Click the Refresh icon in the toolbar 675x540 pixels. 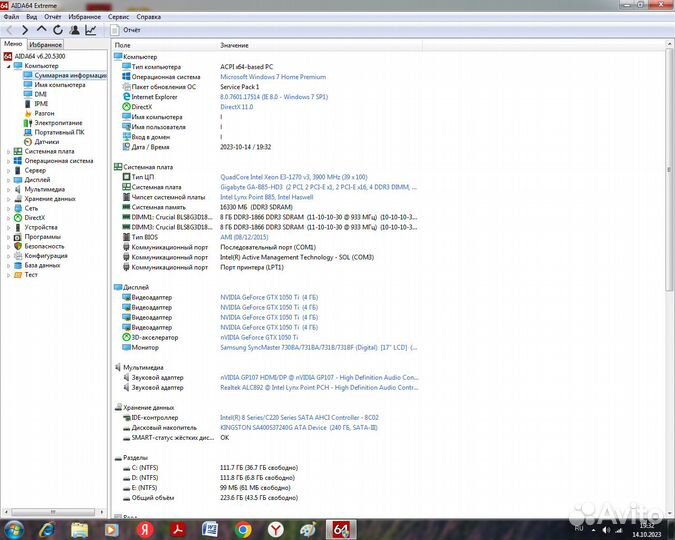tap(58, 30)
